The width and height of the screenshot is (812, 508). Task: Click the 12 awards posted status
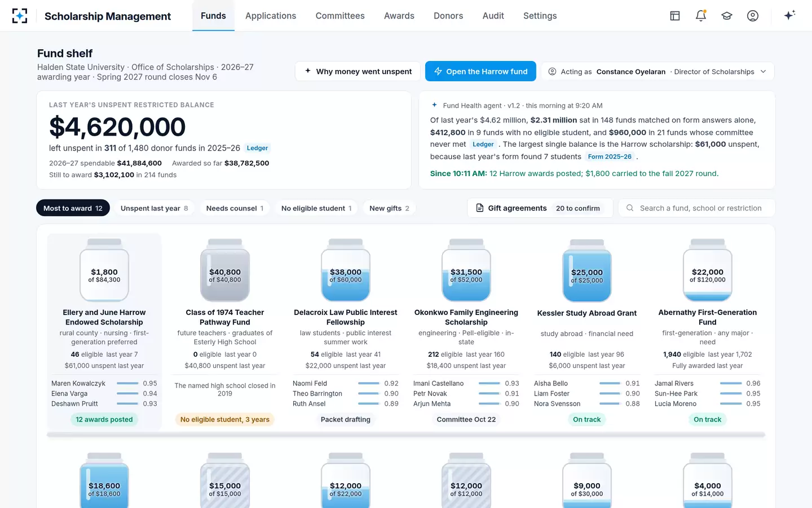(x=104, y=419)
